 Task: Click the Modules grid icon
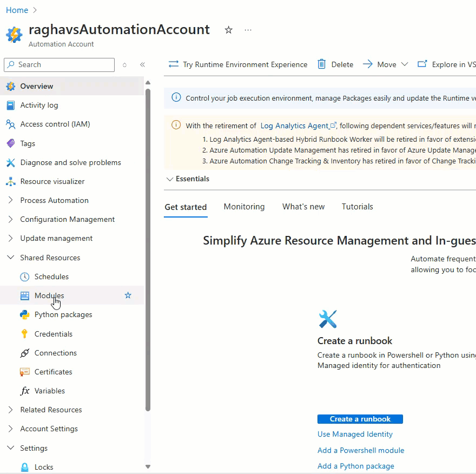pyautogui.click(x=24, y=296)
